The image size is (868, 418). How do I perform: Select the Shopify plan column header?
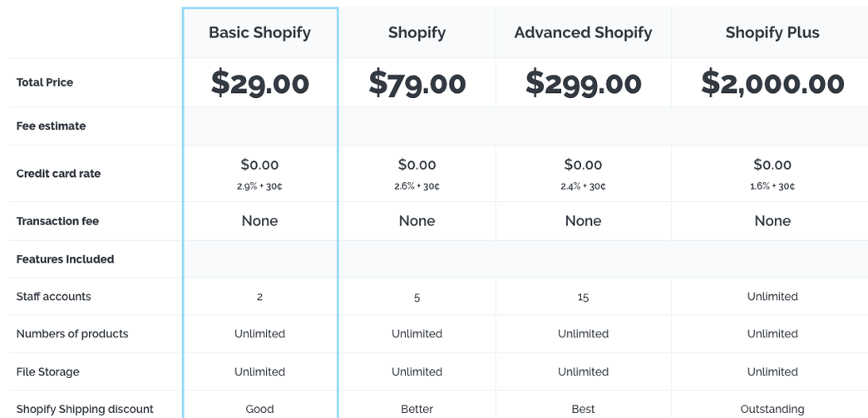pyautogui.click(x=417, y=32)
